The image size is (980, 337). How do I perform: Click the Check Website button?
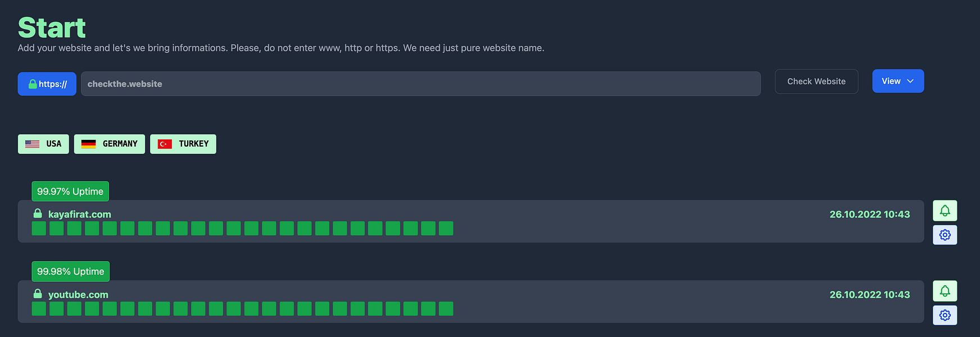[816, 81]
